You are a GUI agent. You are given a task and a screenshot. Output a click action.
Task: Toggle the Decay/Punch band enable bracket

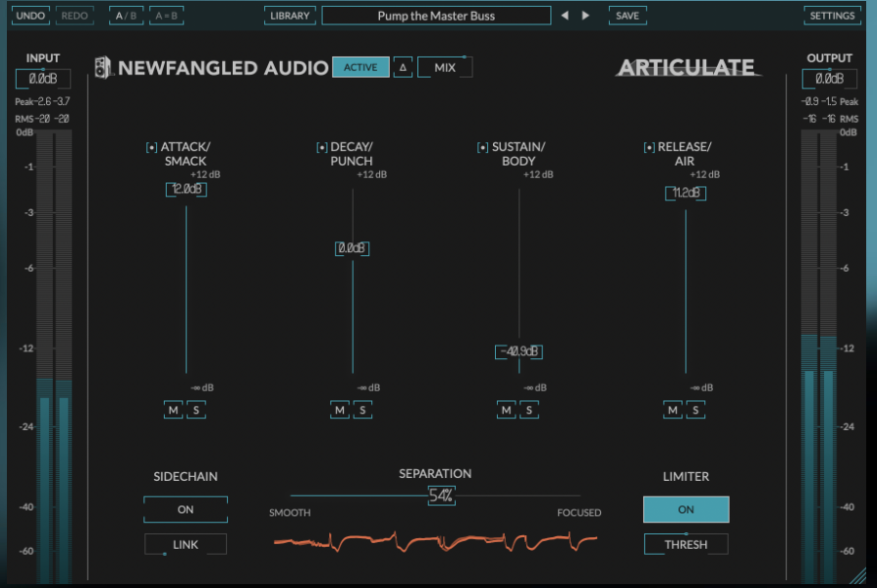[321, 147]
